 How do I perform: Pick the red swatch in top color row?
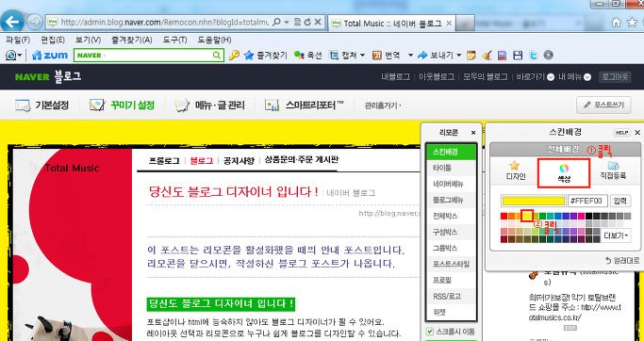click(x=504, y=217)
